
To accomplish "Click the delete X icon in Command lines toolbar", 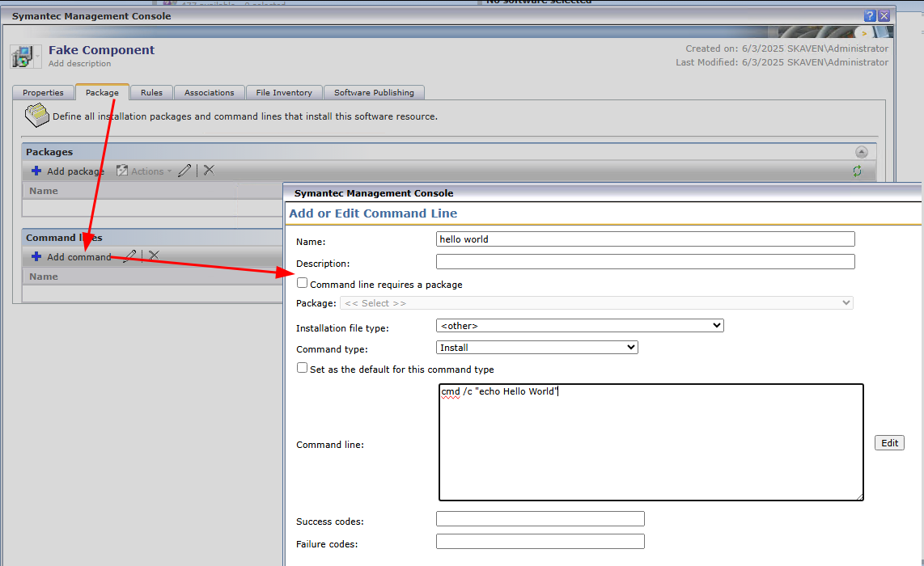I will (154, 256).
